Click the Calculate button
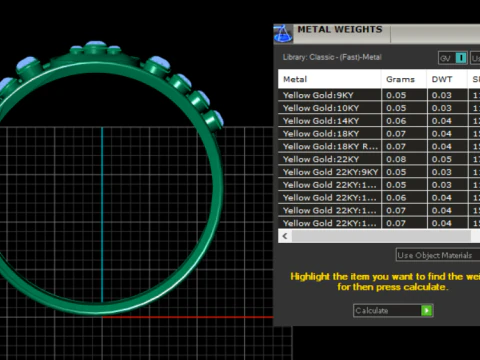 393,311
